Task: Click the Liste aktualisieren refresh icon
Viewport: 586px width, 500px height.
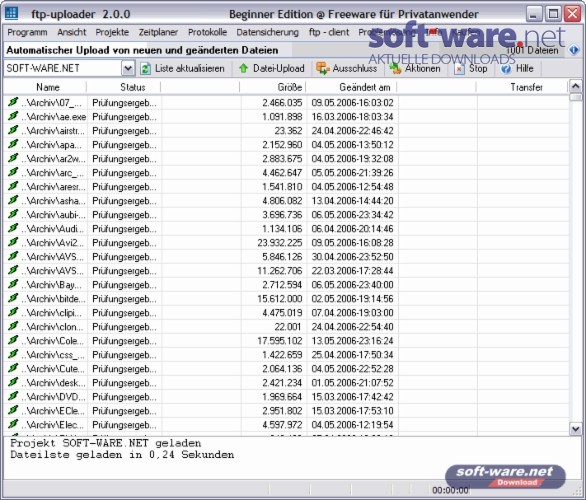Action: 146,68
